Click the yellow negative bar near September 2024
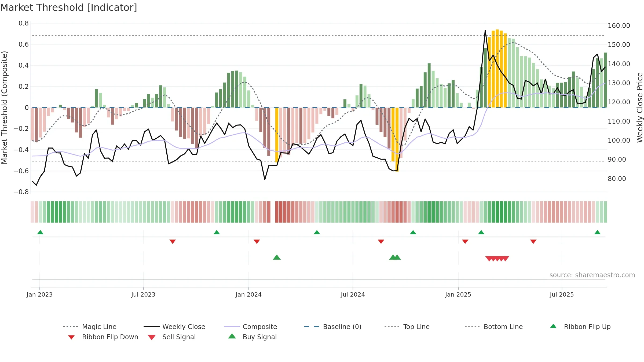This screenshot has height=362, width=644. pyautogui.click(x=397, y=139)
